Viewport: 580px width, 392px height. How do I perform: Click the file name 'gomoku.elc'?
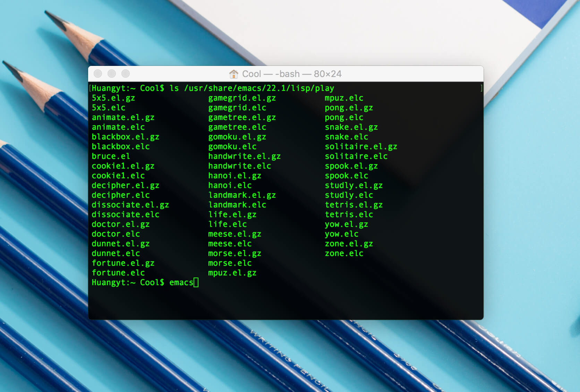pos(232,146)
